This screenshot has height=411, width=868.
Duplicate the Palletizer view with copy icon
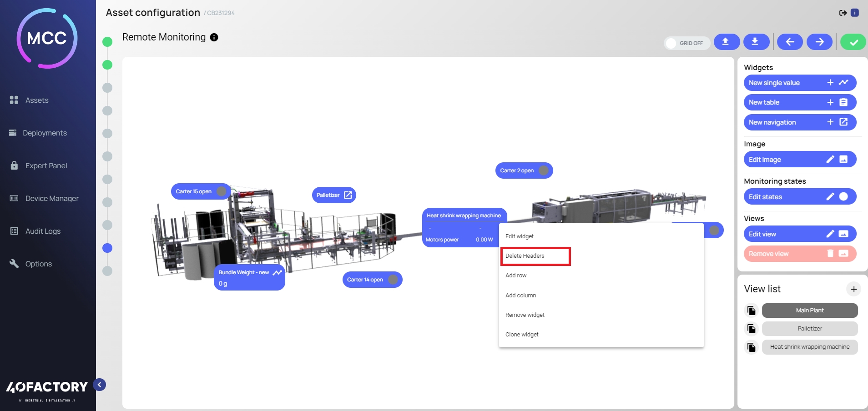(x=751, y=329)
